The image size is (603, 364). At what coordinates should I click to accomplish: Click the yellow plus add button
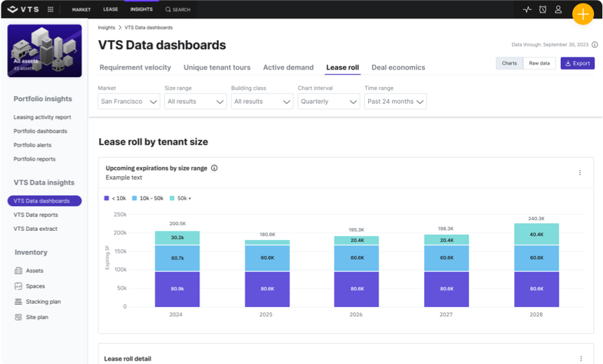click(583, 14)
